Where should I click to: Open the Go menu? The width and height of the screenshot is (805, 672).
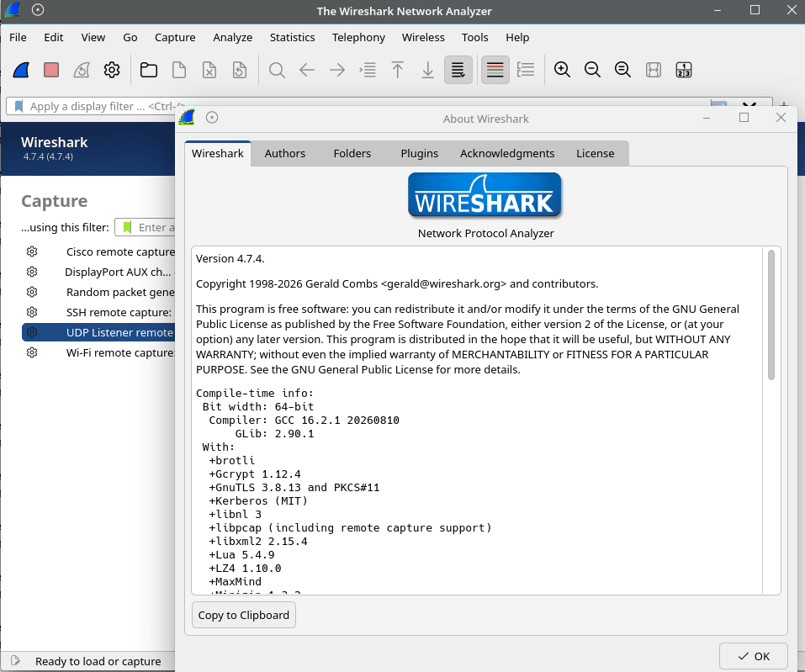pyautogui.click(x=130, y=38)
